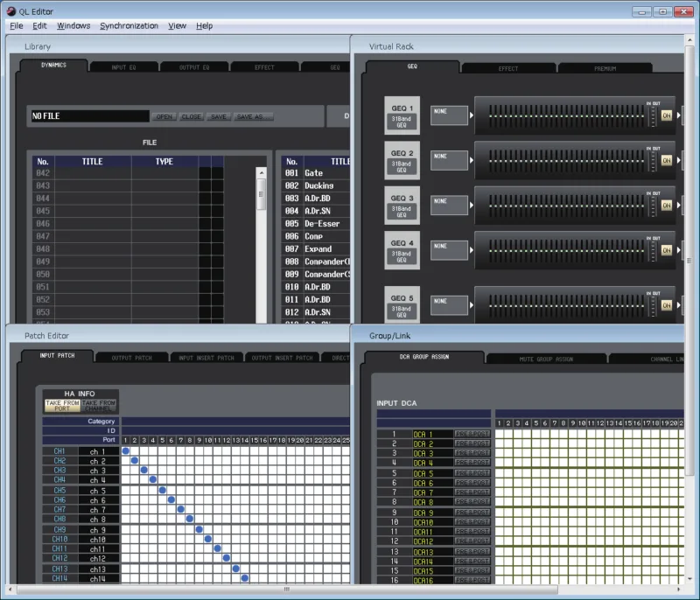The height and width of the screenshot is (600, 700).
Task: Open the File menu
Action: click(17, 26)
